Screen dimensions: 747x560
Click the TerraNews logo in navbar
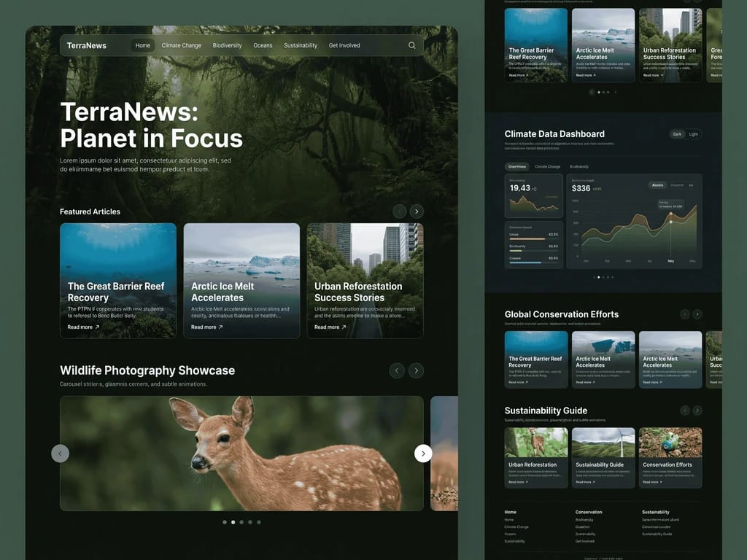[87, 46]
